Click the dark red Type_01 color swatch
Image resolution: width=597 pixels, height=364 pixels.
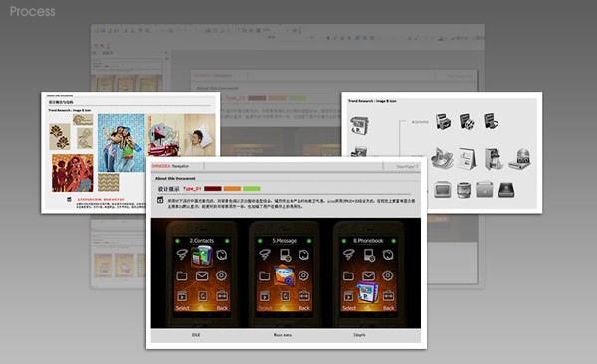[x=213, y=189]
